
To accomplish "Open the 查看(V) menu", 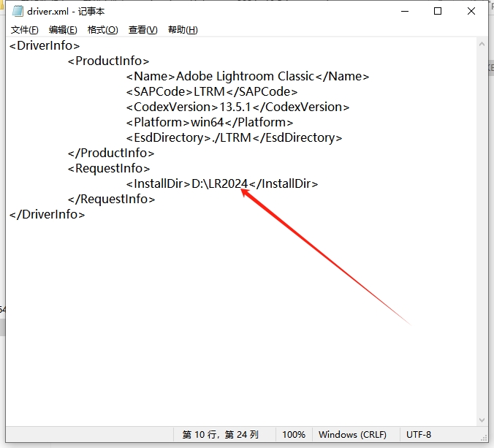I will 142,30.
